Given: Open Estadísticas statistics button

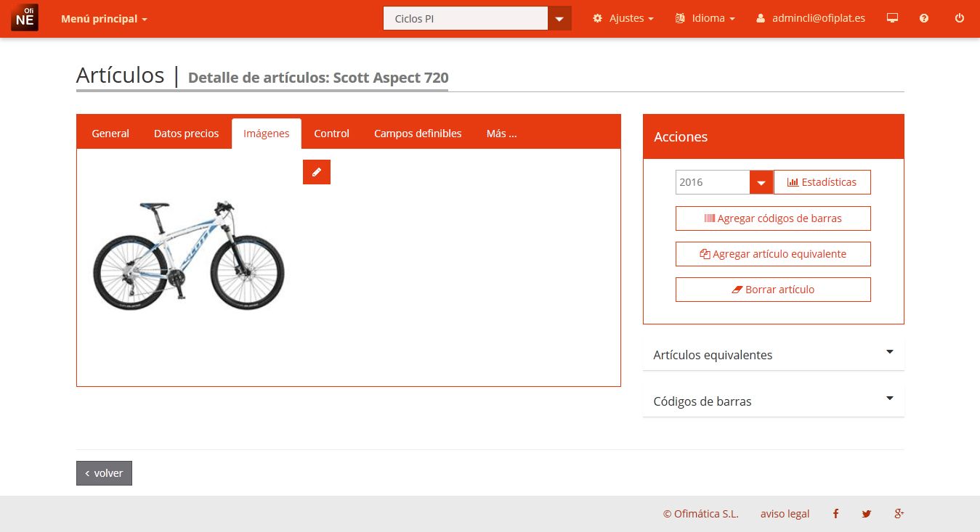Looking at the screenshot, I should point(822,182).
